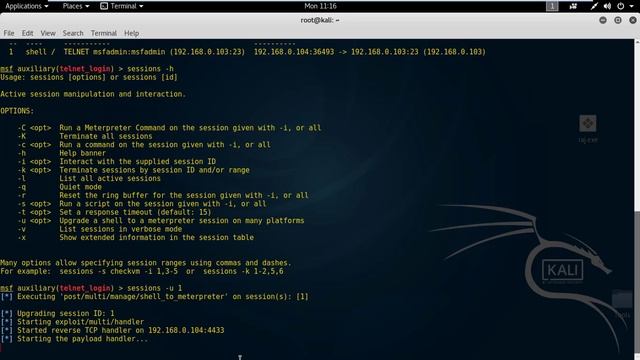This screenshot has height=360, width=640.
Task: Click the 'sessions -h' command text
Action: pyautogui.click(x=151, y=69)
